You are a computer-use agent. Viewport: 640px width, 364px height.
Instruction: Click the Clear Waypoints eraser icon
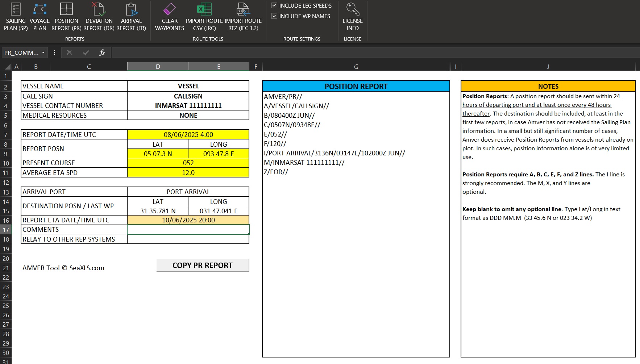[x=169, y=10]
